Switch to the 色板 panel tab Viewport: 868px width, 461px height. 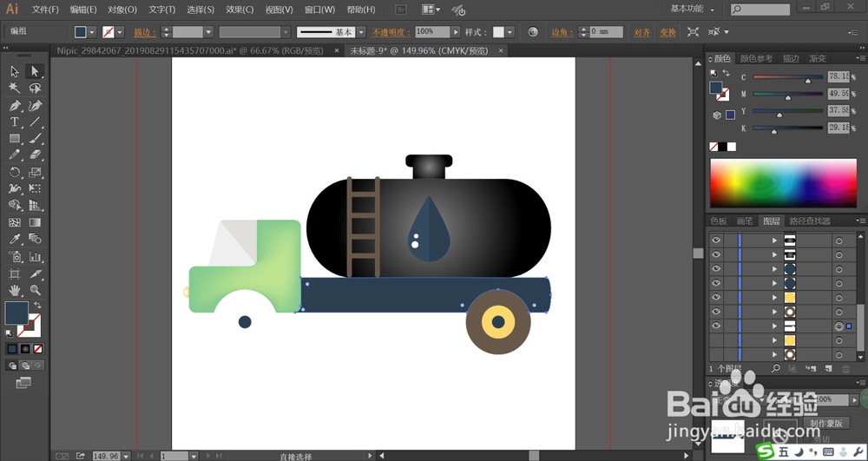pyautogui.click(x=719, y=221)
